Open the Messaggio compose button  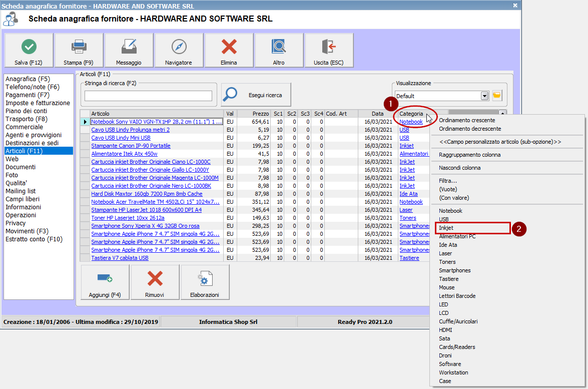tap(129, 50)
